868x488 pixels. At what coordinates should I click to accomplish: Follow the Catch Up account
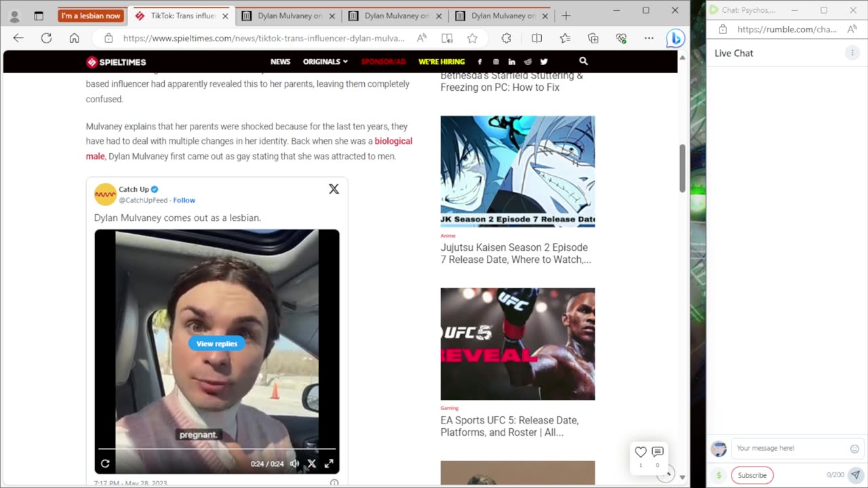tap(184, 200)
